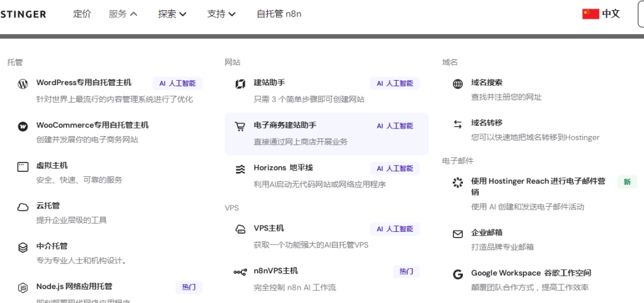Open the n8nVPS主机 link
This screenshot has height=303, width=644.
pos(275,270)
